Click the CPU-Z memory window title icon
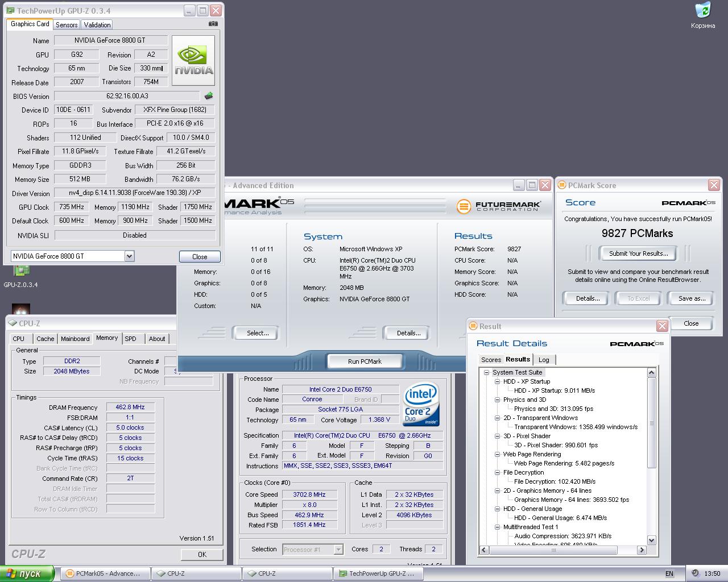Viewport: 728px width, 582px height. click(12, 323)
